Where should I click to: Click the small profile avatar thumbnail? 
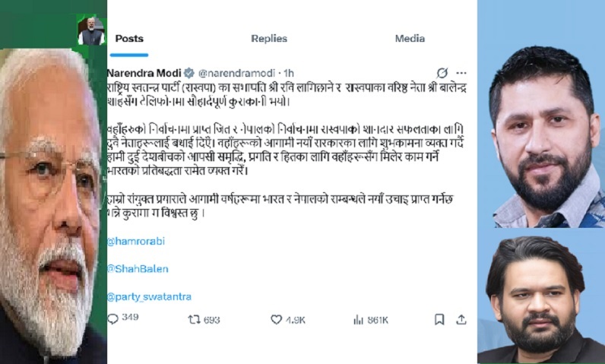(x=91, y=31)
